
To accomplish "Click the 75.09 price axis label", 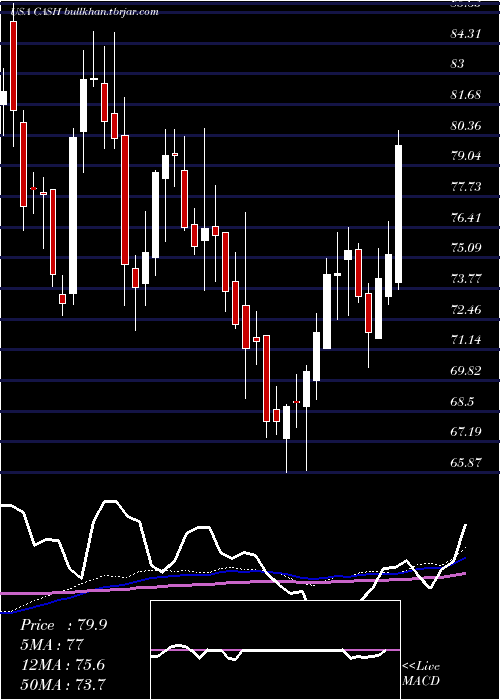I will [466, 247].
